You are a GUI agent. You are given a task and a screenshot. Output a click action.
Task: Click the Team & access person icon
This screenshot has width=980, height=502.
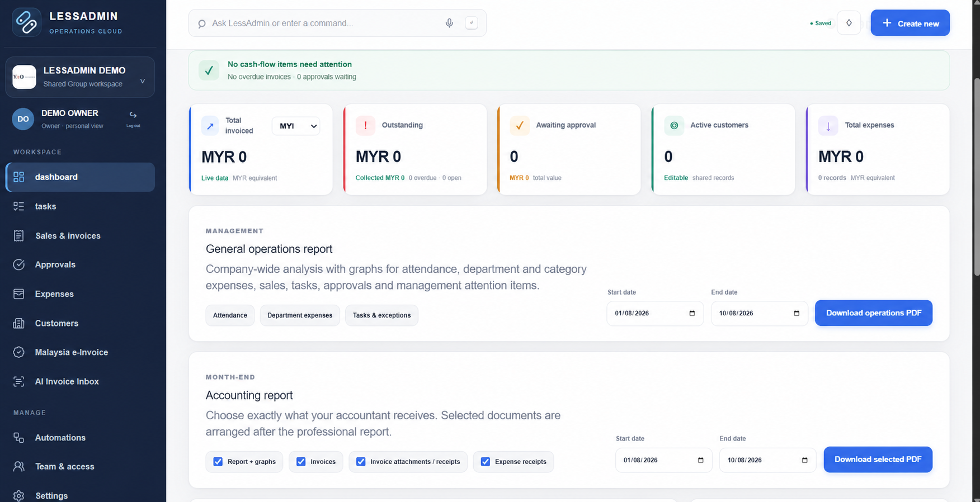[19, 466]
